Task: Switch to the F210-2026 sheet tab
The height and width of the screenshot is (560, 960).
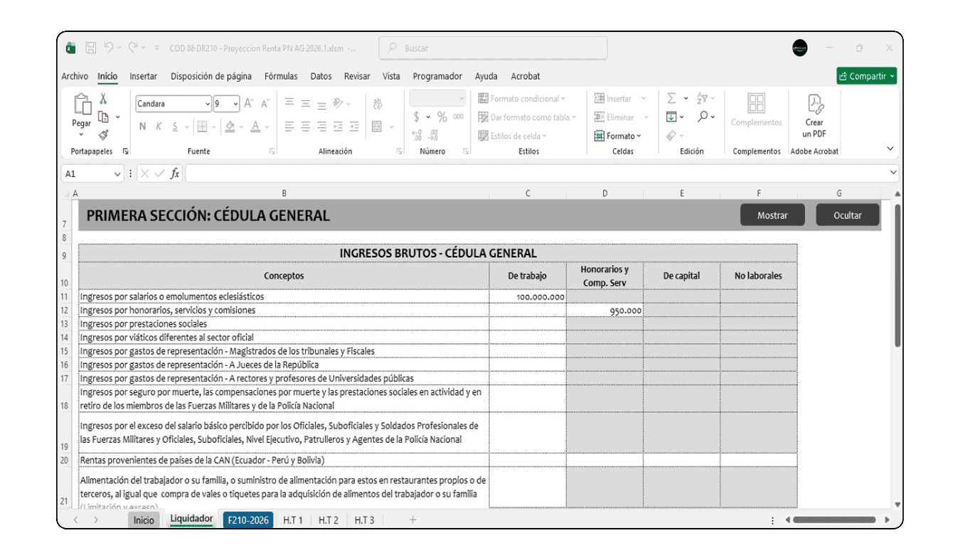Action: pyautogui.click(x=248, y=520)
